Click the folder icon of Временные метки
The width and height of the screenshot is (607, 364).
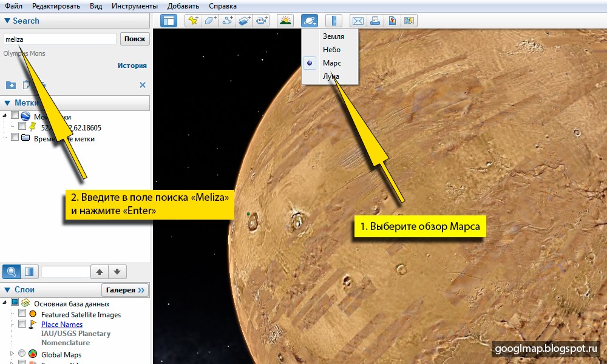pos(25,137)
